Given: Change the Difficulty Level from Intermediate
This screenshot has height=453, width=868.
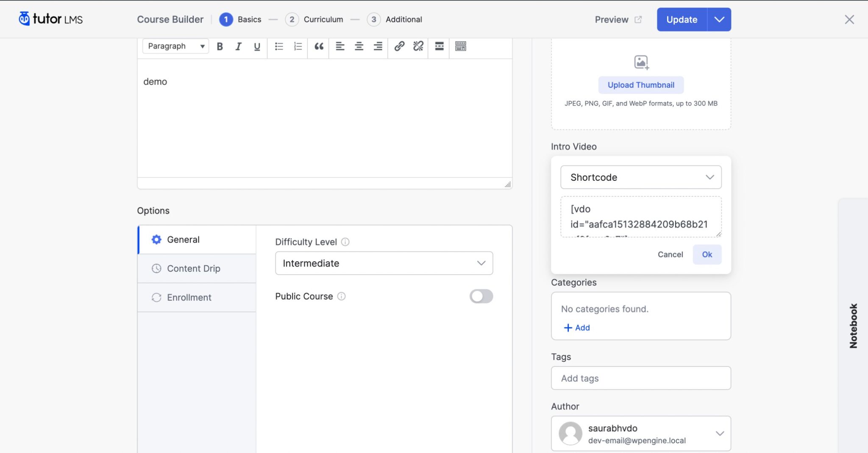Looking at the screenshot, I should point(383,263).
